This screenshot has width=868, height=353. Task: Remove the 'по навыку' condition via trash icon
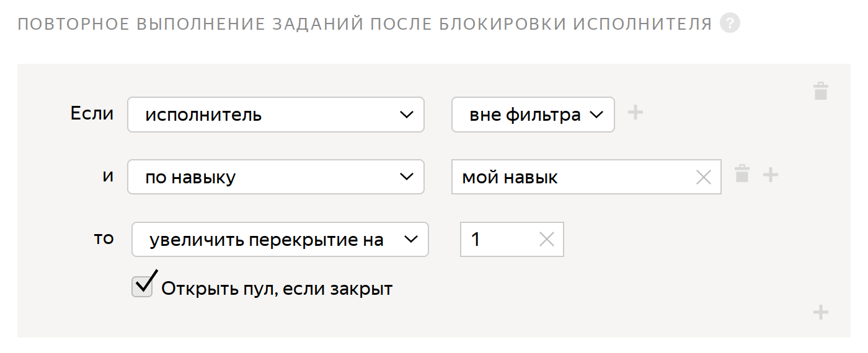[x=742, y=174]
